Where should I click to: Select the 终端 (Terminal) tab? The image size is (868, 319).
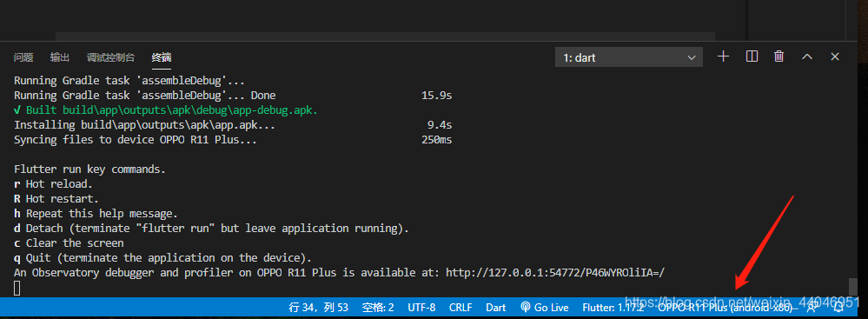coord(162,57)
